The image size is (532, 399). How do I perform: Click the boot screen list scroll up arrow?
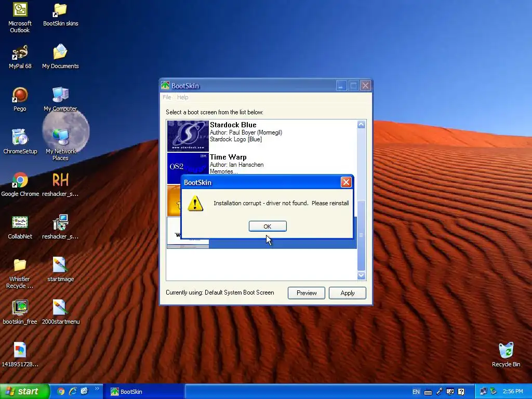pos(362,125)
